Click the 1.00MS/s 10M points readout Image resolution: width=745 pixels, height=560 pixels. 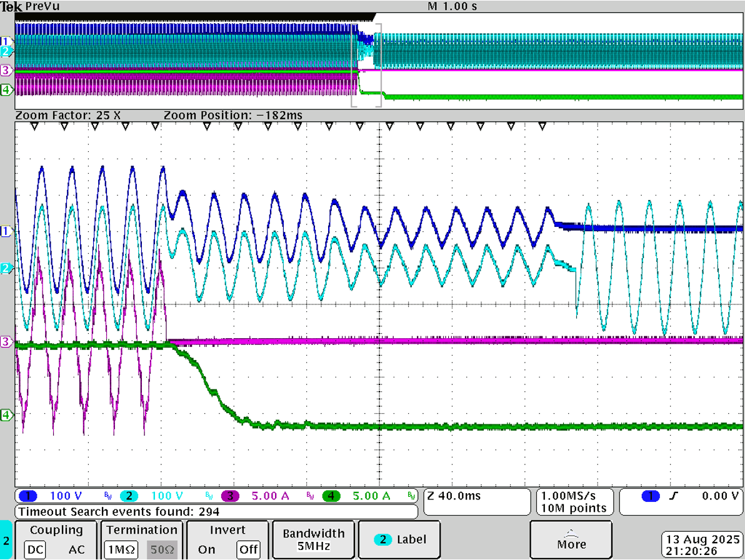click(574, 502)
